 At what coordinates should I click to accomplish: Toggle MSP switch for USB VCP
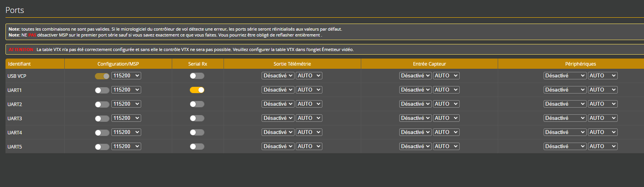click(x=102, y=76)
